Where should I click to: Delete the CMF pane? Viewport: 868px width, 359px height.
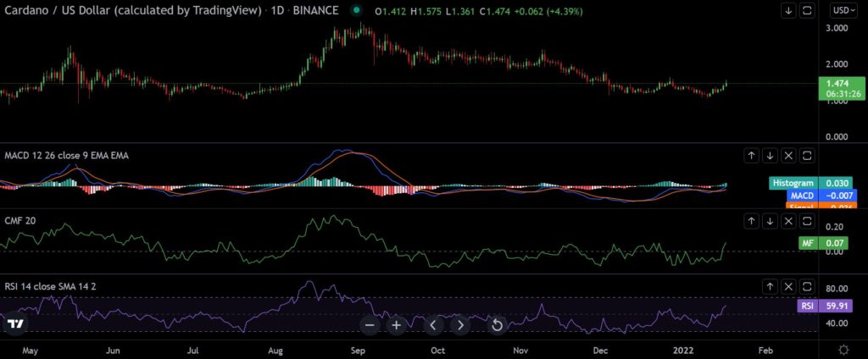(789, 221)
